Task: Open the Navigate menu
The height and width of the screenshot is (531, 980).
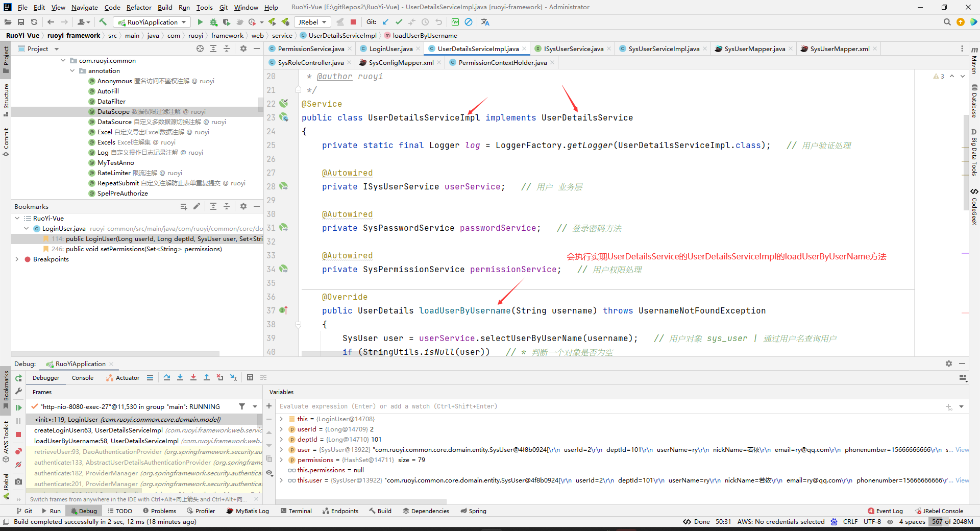Action: (x=84, y=7)
